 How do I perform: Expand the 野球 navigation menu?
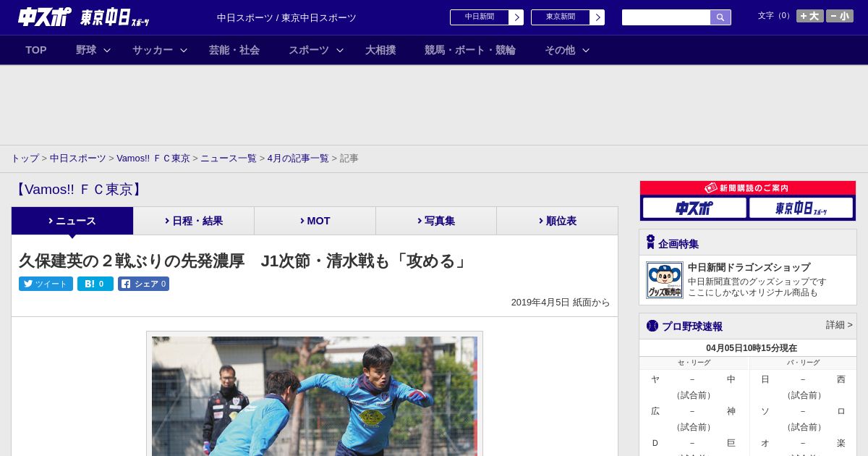[x=93, y=50]
